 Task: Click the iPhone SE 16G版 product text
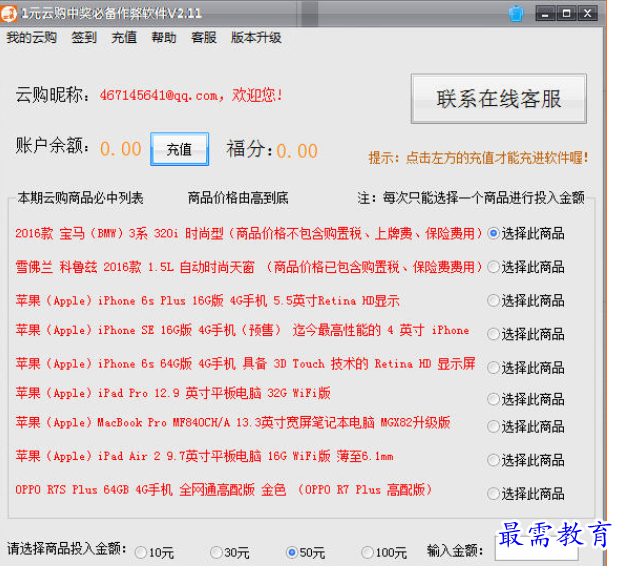(242, 330)
